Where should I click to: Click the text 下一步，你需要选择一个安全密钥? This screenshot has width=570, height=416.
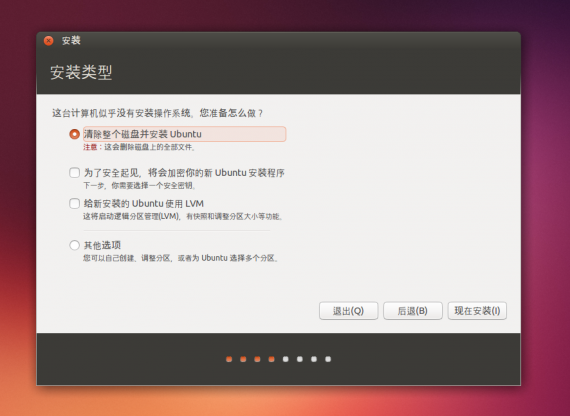point(140,186)
